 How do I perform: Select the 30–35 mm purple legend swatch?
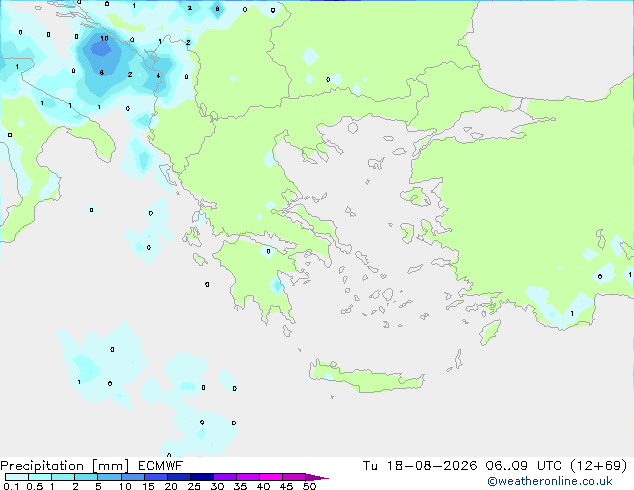click(224, 477)
